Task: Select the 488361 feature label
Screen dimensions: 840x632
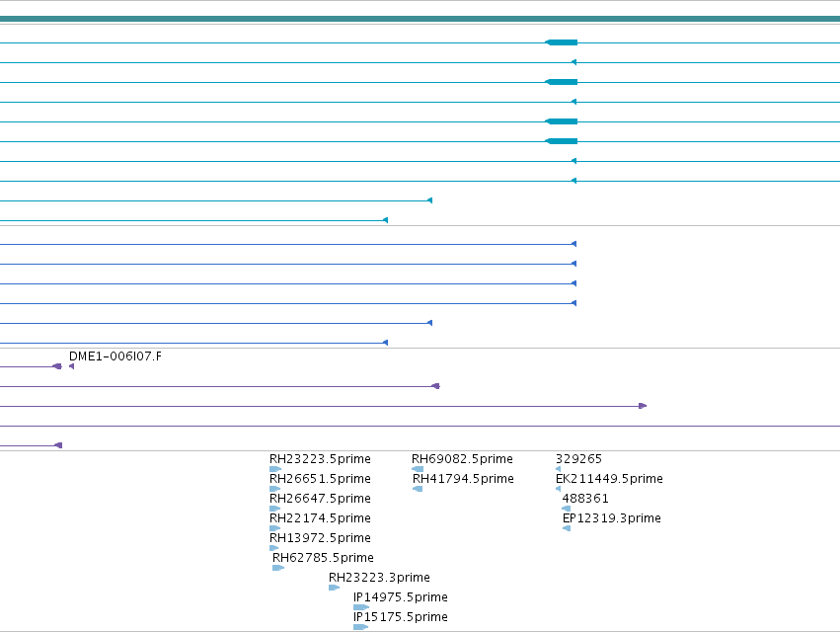Action: tap(585, 499)
